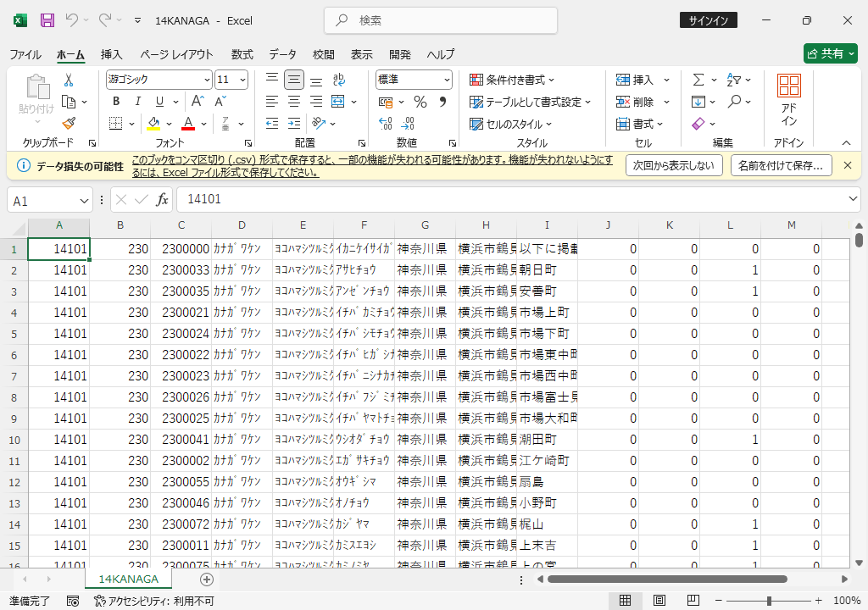Click the Wrap Text icon
Viewport: 868px width, 610px height.
pyautogui.click(x=339, y=80)
